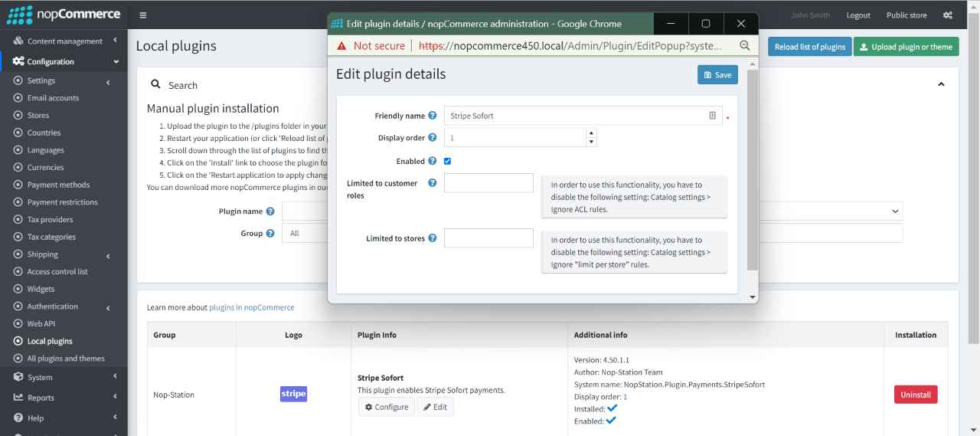Open All plugins and themes in sidebar

click(64, 359)
